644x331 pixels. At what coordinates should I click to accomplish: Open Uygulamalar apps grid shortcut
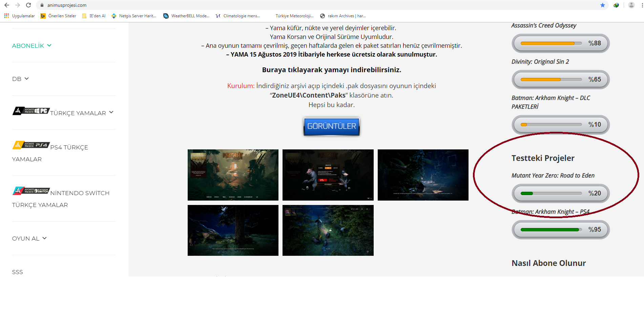pos(20,16)
